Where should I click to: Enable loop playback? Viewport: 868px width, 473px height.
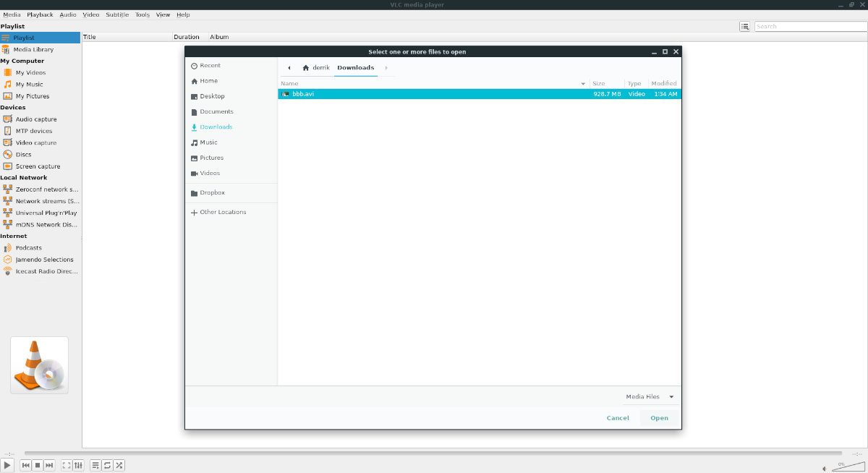(106, 465)
